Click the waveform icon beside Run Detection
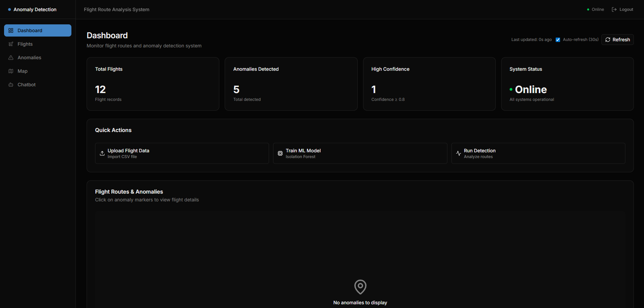The height and width of the screenshot is (308, 644). pos(458,153)
